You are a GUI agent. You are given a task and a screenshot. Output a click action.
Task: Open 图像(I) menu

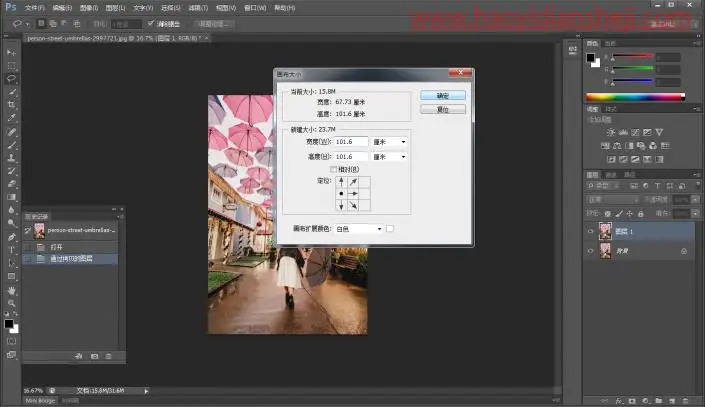click(x=89, y=8)
